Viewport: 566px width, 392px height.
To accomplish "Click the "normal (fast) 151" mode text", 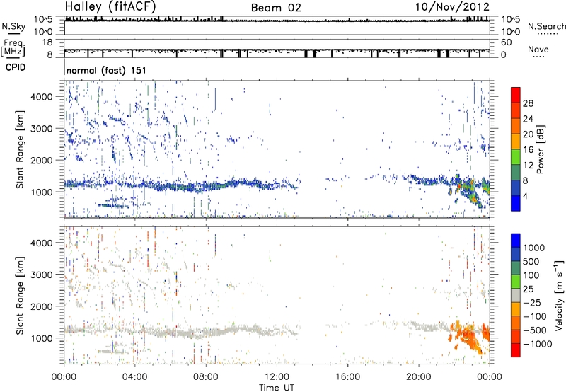I will 107,70.
